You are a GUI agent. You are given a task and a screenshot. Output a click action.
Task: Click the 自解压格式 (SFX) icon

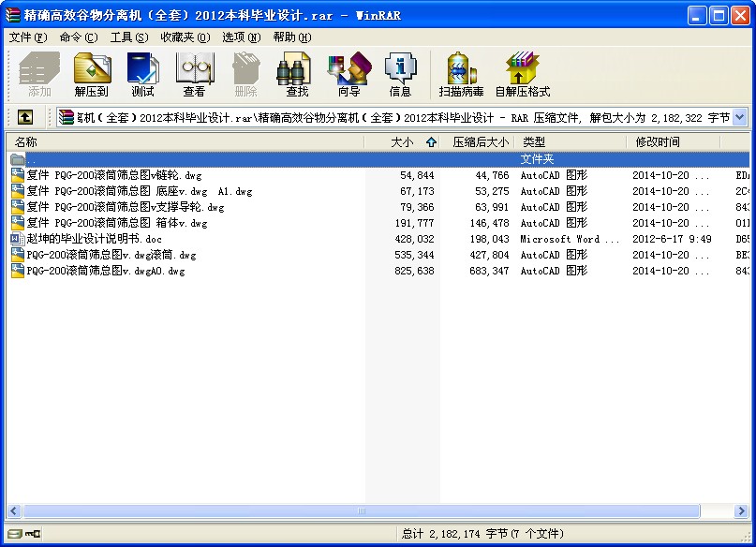coord(522,72)
